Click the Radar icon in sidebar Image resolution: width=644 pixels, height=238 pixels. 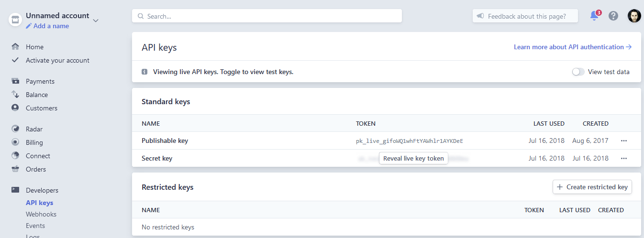click(x=15, y=129)
